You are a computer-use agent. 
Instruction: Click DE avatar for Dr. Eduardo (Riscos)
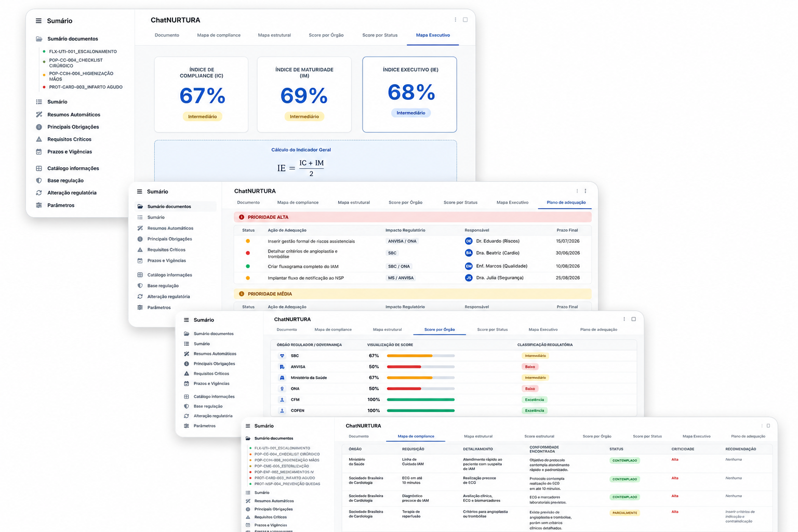pos(469,241)
